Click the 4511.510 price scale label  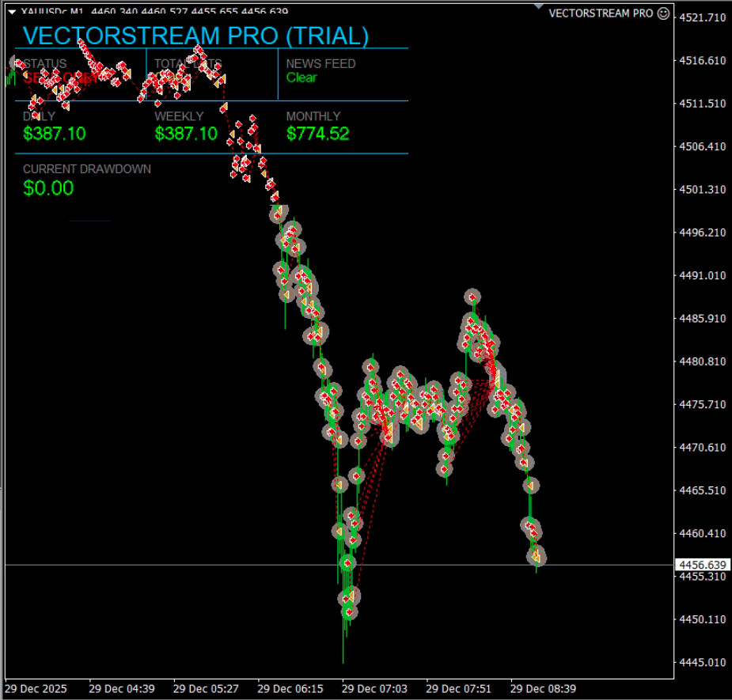click(x=703, y=104)
